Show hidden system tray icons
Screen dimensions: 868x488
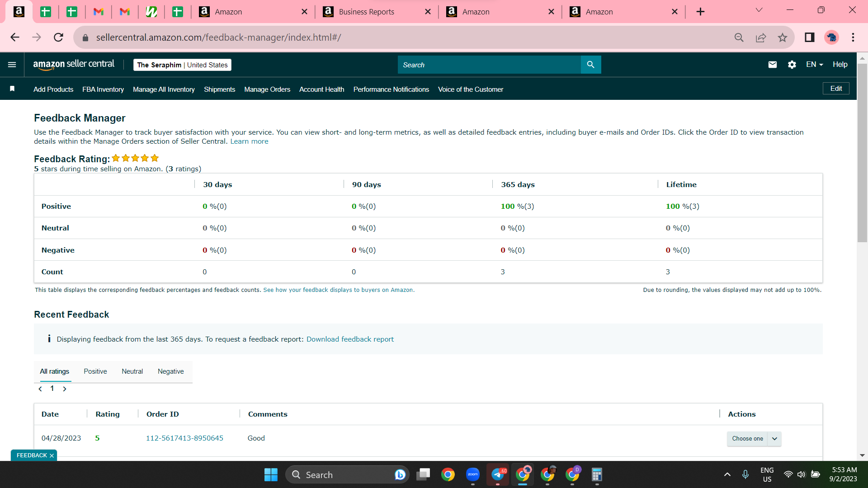pyautogui.click(x=727, y=474)
